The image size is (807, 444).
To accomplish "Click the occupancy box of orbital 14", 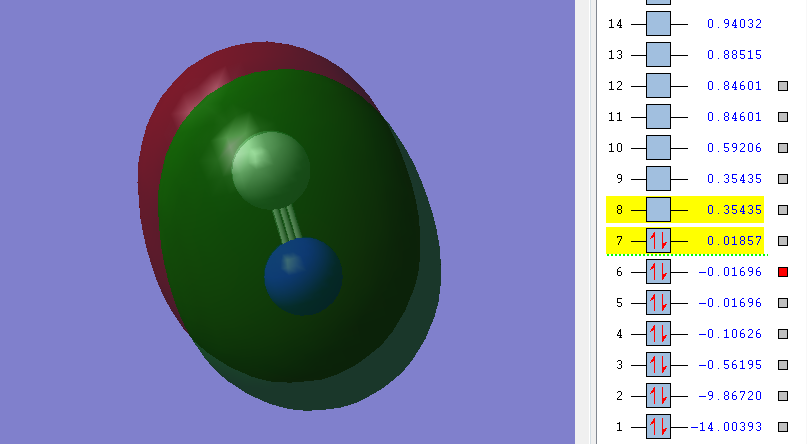I will point(658,24).
